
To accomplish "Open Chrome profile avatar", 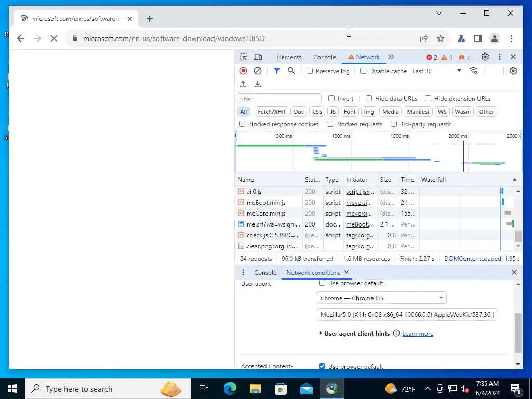I will pos(495,38).
